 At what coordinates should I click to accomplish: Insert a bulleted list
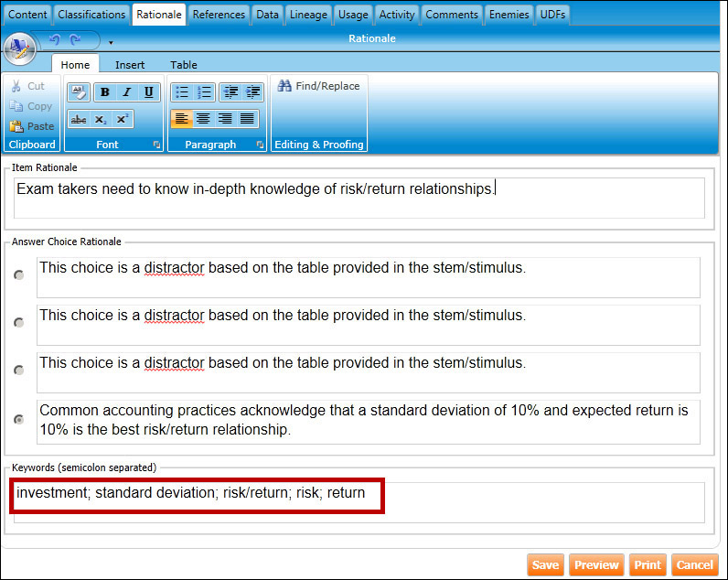182,92
